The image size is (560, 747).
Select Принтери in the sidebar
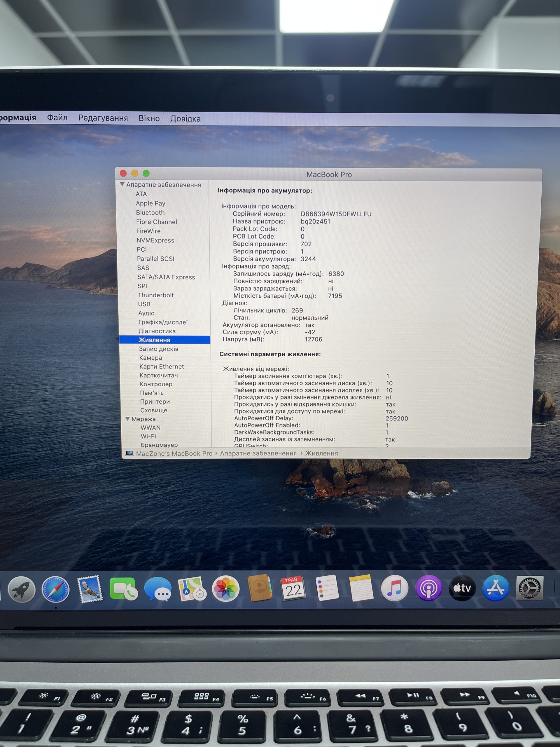coord(155,402)
